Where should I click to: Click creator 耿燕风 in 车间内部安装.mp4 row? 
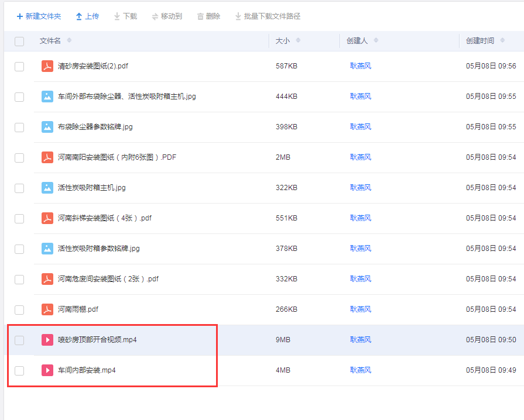tap(361, 370)
